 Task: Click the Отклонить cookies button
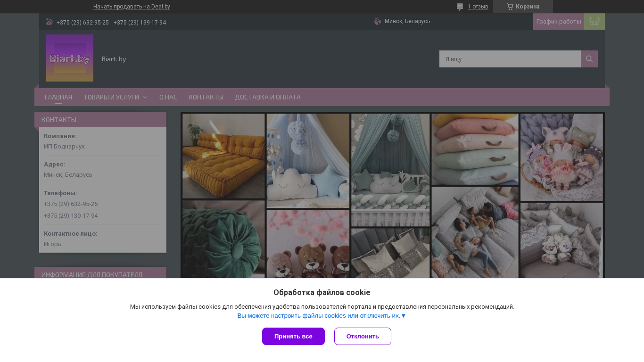tap(363, 336)
